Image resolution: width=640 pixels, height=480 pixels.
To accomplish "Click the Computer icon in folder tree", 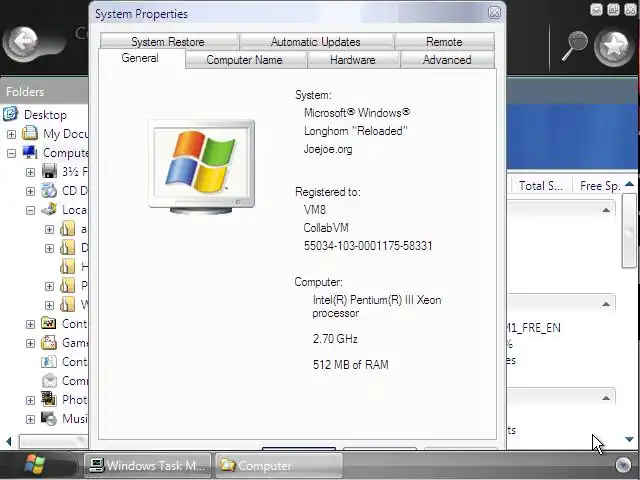I will click(x=30, y=152).
